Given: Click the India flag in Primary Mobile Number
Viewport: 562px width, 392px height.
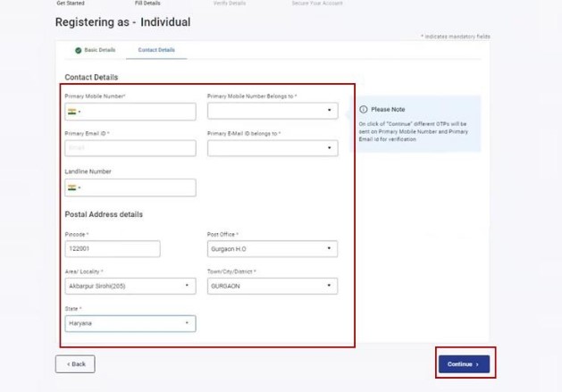Looking at the screenshot, I should tap(72, 112).
